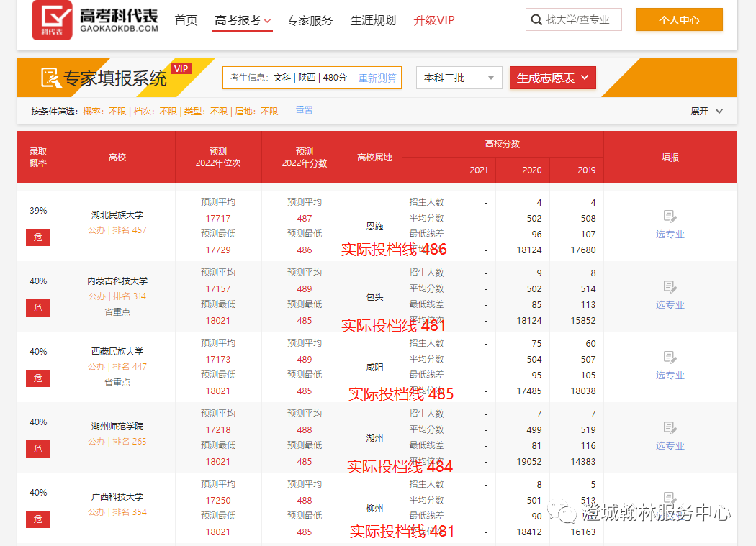This screenshot has height=546, width=756.
Task: Click the 选专业 link for 内蒙古科技大学
Action: [x=670, y=304]
